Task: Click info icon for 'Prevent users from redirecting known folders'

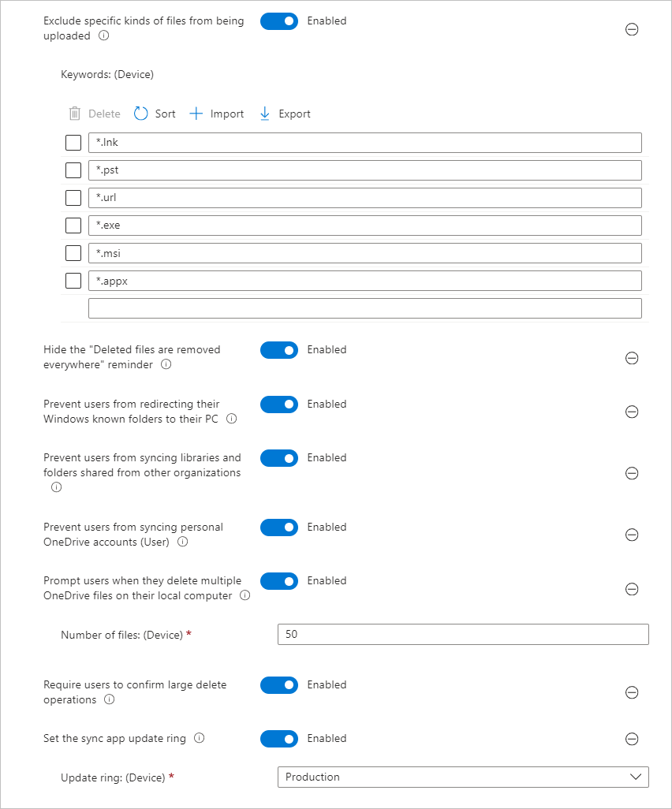Action: click(231, 419)
